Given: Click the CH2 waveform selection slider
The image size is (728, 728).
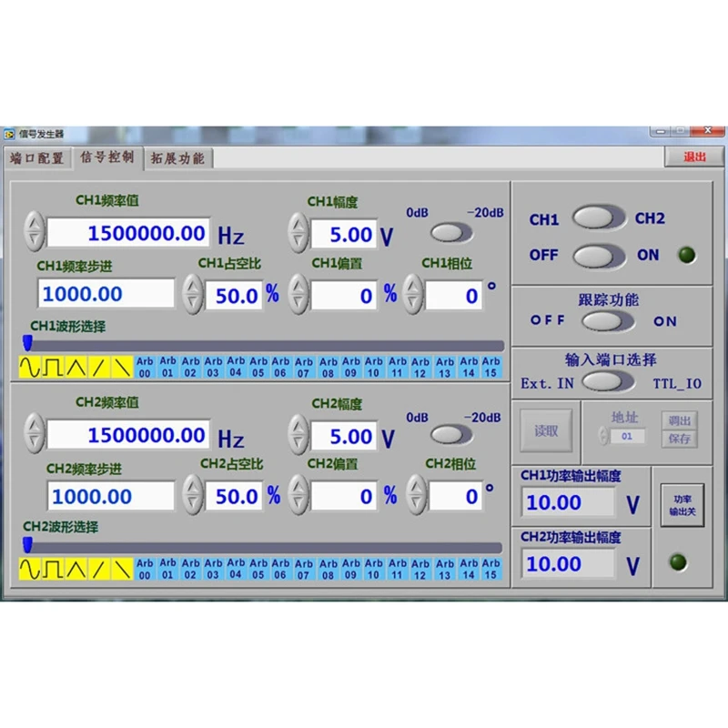Looking at the screenshot, I should 263,547.
